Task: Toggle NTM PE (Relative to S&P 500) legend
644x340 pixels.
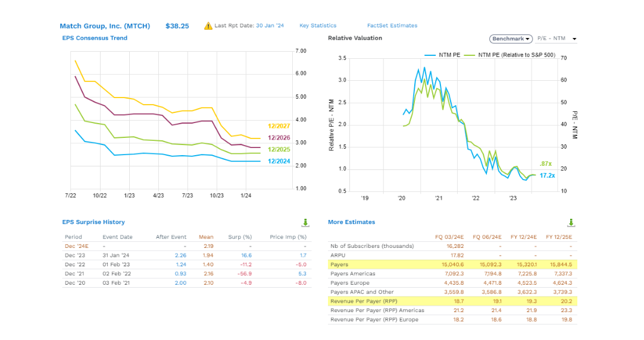Action: pyautogui.click(x=509, y=55)
